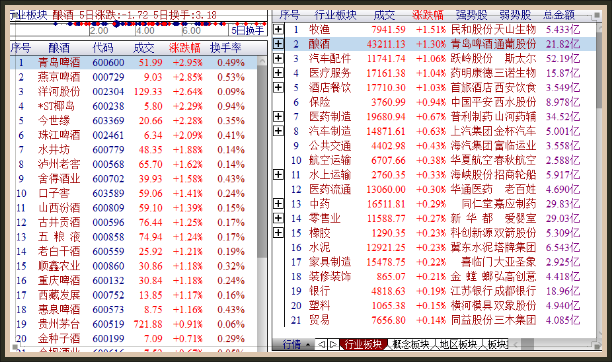Click the left tab-scroll arrow
The height and width of the screenshot is (362, 612).
point(321,344)
